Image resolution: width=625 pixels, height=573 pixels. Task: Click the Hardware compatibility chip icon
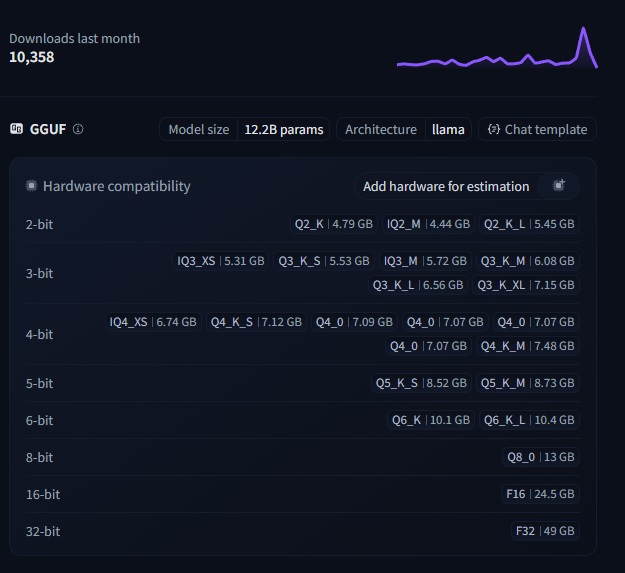[31, 186]
